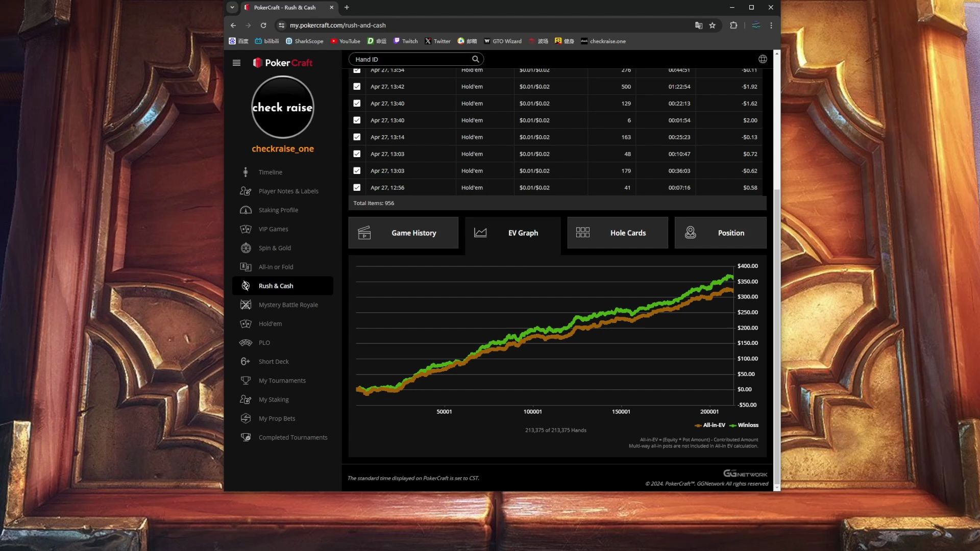Open the bilibili bookmark
Screen dimensions: 980x551
(x=267, y=41)
